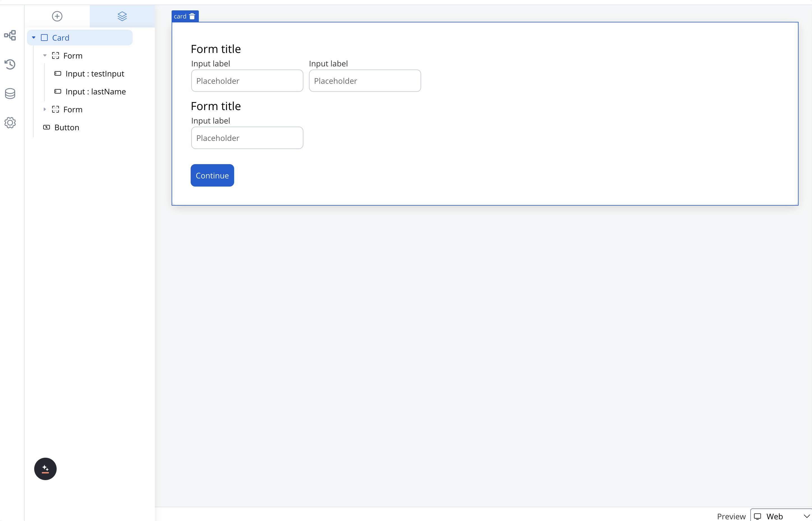The image size is (812, 521).
Task: Switch to the add components tab
Action: point(57,16)
